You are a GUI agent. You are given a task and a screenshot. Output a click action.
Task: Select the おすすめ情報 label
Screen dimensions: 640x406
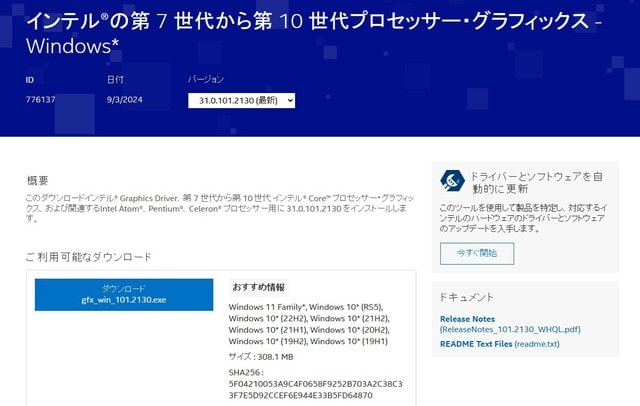point(258,287)
